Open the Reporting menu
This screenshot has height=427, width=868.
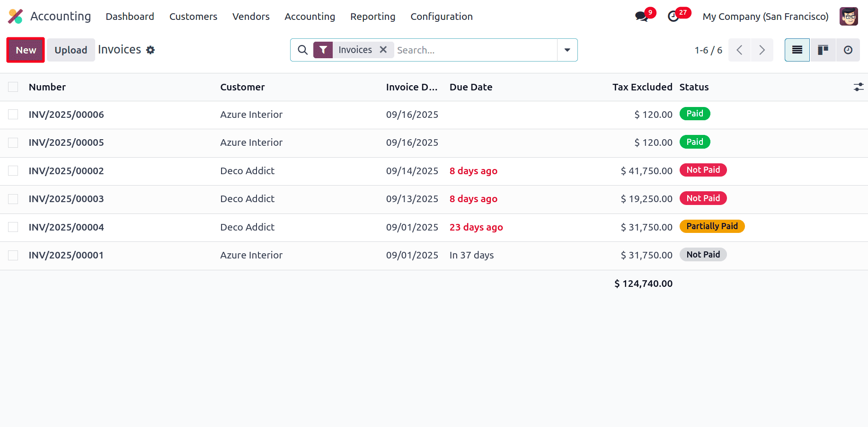(372, 17)
